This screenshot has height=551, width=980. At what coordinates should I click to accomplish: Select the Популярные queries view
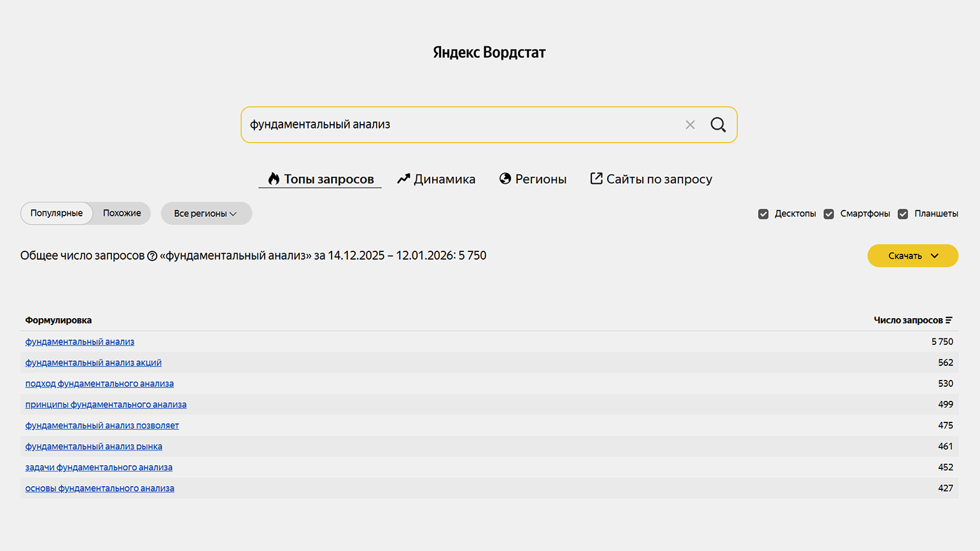pos(57,213)
